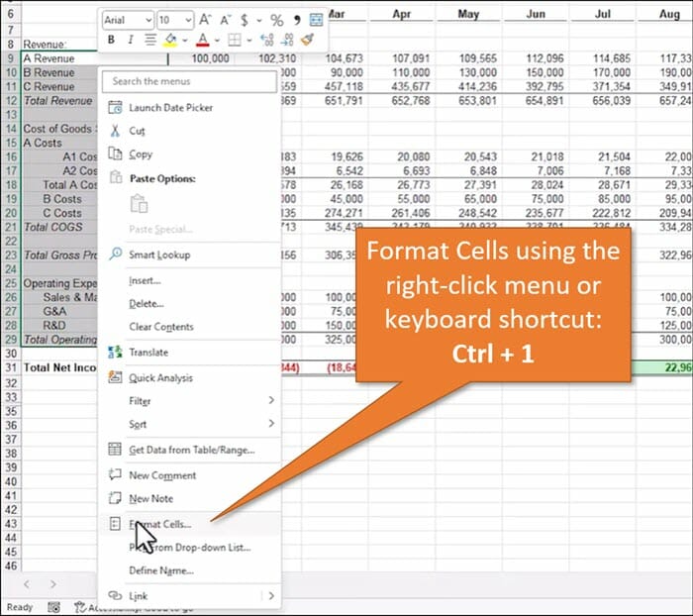Click the center align icon
693x616 pixels.
click(x=150, y=40)
